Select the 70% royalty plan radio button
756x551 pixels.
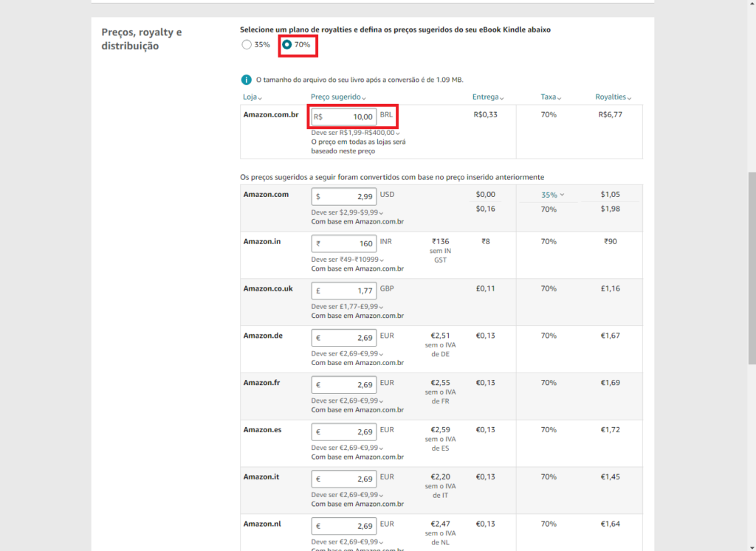287,45
